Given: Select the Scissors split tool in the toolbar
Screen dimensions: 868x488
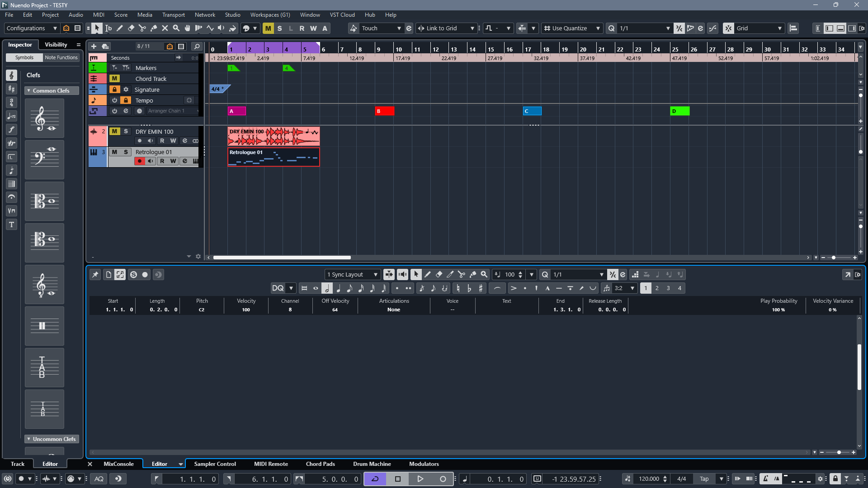Looking at the screenshot, I should (x=142, y=28).
